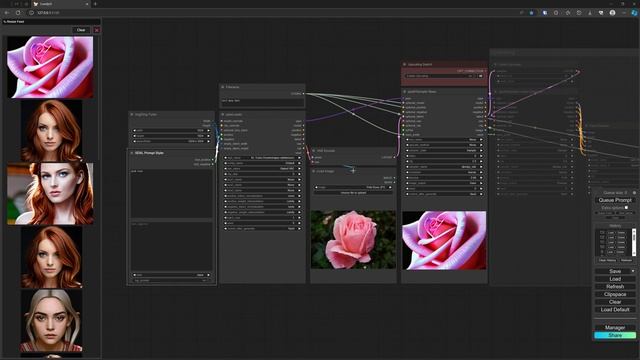Toggle log_prompt at the bottom of SDXL Prompt Styler
640x360 pixels.
(x=171, y=280)
